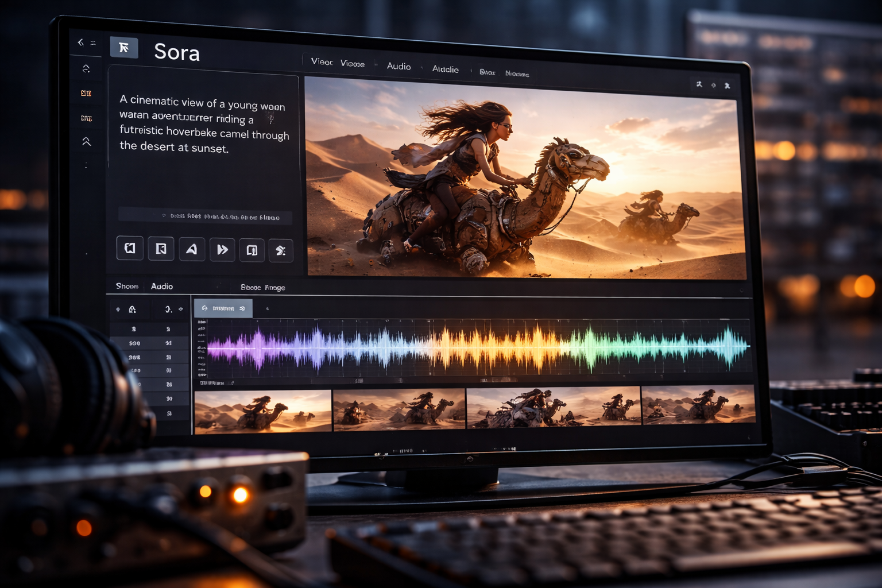Click the back arrow above the sidebar

[80, 42]
